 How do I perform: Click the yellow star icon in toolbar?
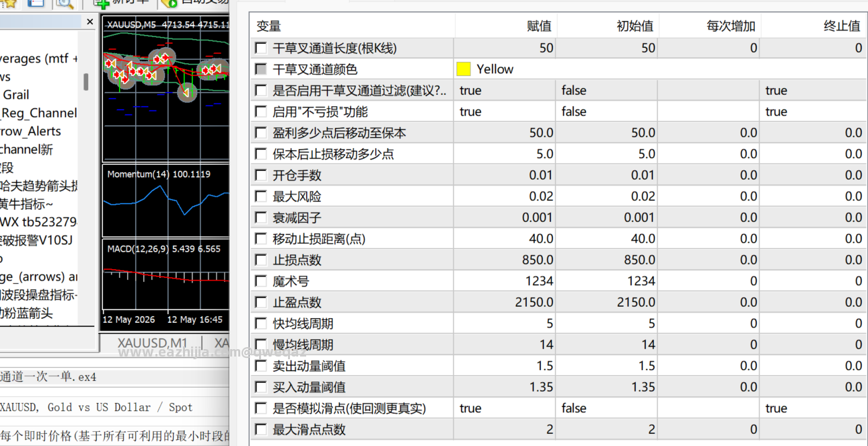coord(9,3)
